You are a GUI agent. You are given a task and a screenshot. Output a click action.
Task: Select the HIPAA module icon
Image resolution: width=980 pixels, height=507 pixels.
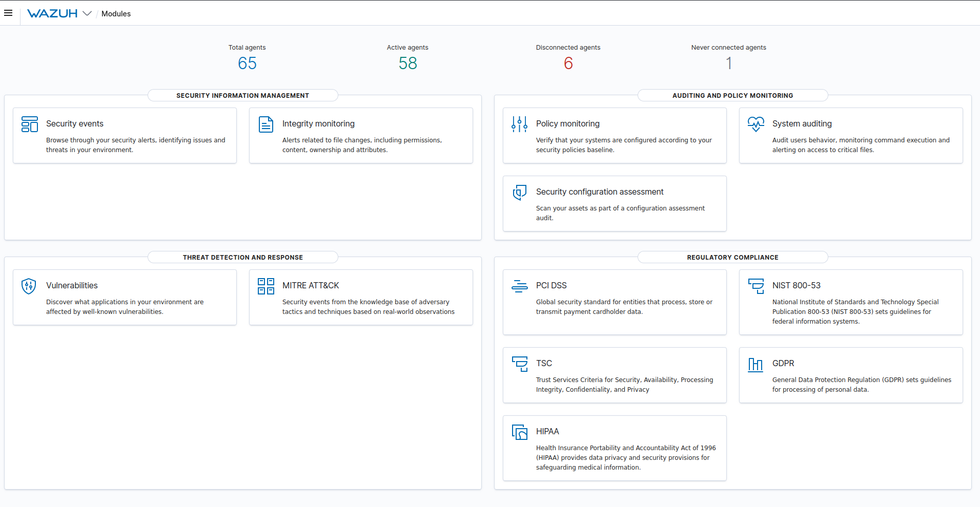(519, 432)
